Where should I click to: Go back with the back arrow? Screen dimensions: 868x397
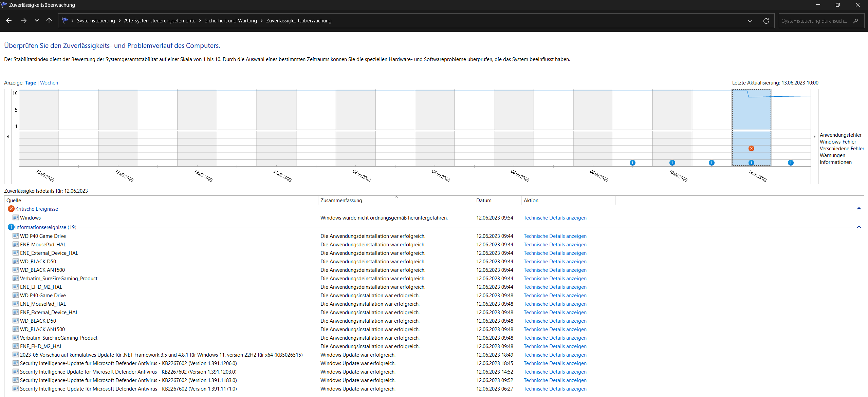click(9, 21)
